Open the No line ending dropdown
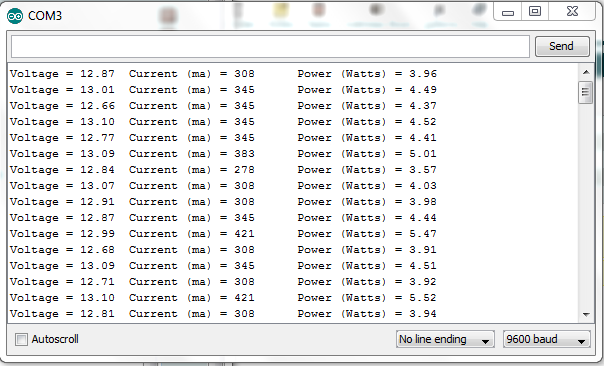 pyautogui.click(x=445, y=339)
